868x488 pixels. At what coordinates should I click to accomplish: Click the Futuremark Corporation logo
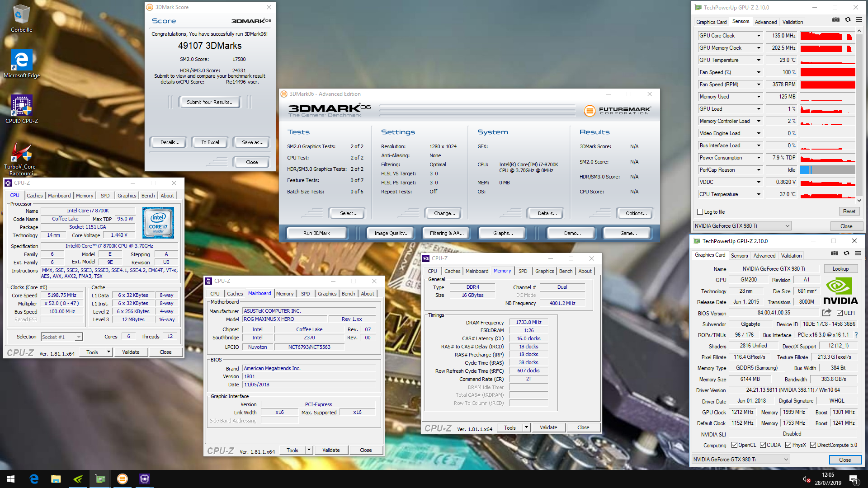point(617,111)
